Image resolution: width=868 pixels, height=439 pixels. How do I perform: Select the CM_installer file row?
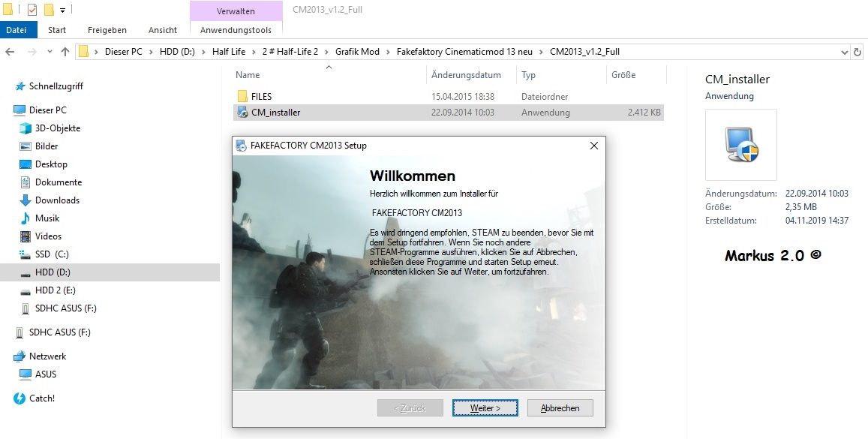449,113
